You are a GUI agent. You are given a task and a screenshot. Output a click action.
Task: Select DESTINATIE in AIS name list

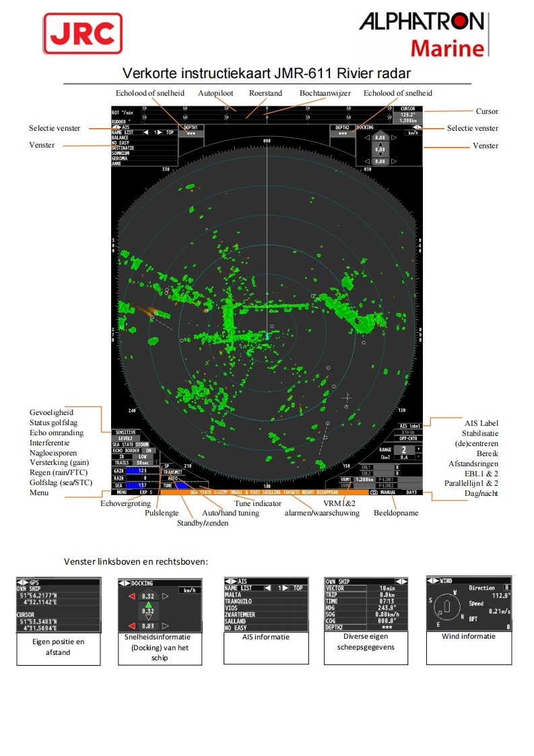point(145,148)
